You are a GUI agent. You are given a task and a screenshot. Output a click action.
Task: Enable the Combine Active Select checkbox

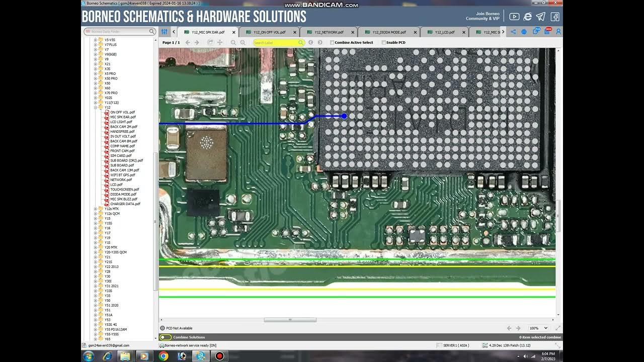point(332,43)
